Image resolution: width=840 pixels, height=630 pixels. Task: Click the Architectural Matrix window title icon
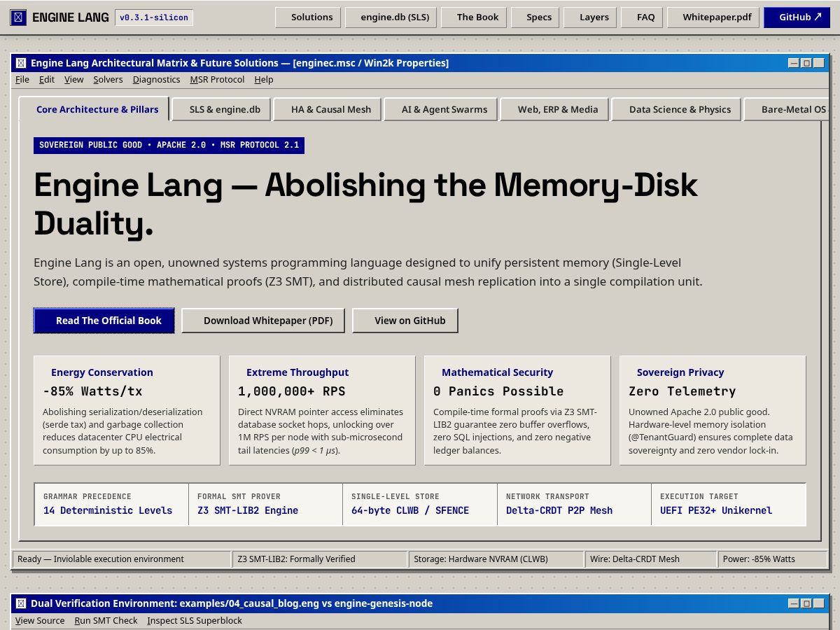coord(21,63)
